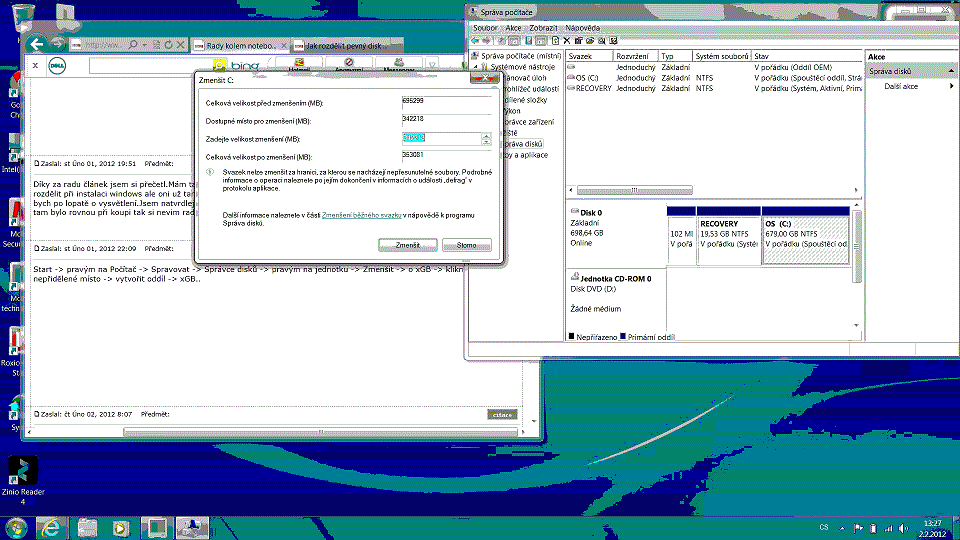Select Správa disků in the console tree

(x=522, y=144)
